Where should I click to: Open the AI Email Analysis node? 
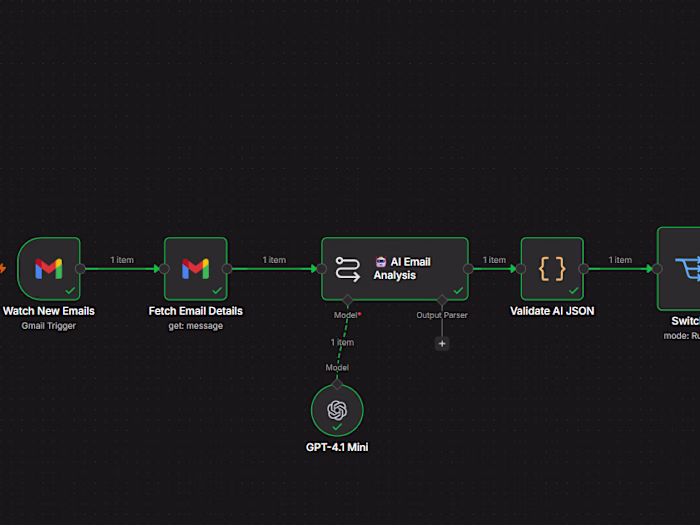[395, 269]
